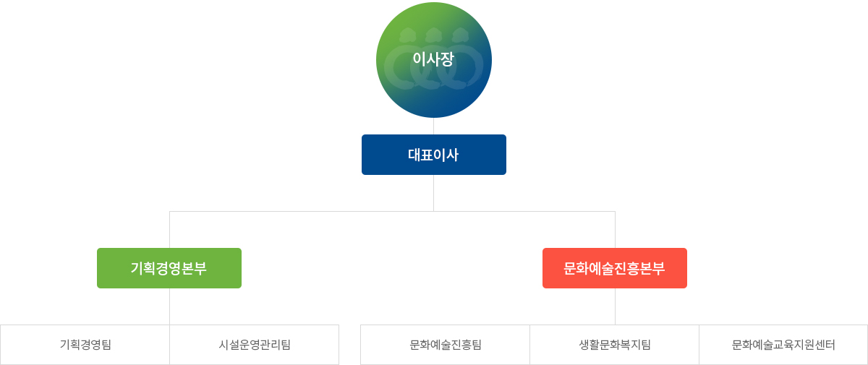Click connector line between 이사장 and 대표이사
Screen dimensions: 868x365
click(x=434, y=126)
